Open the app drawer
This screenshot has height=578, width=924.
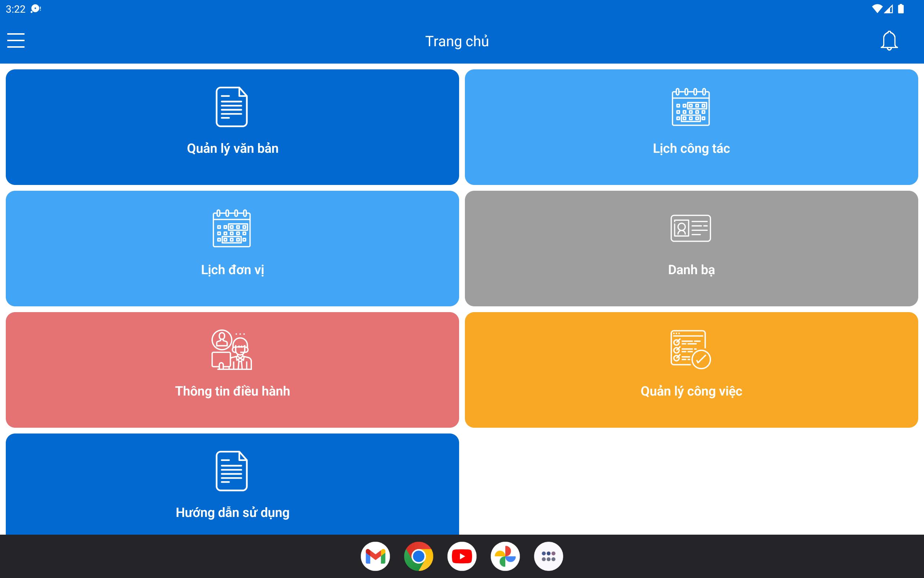coord(548,556)
